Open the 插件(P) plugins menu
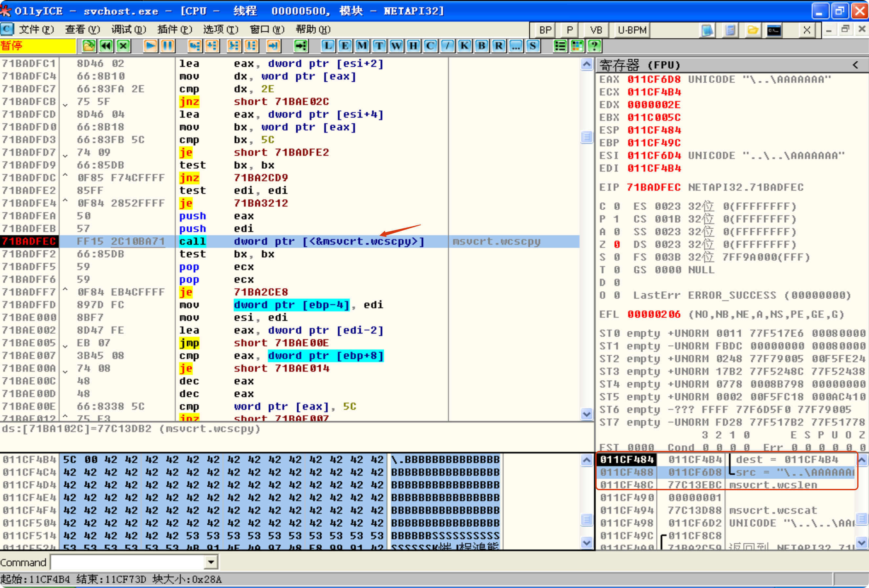This screenshot has width=869, height=588. (175, 29)
